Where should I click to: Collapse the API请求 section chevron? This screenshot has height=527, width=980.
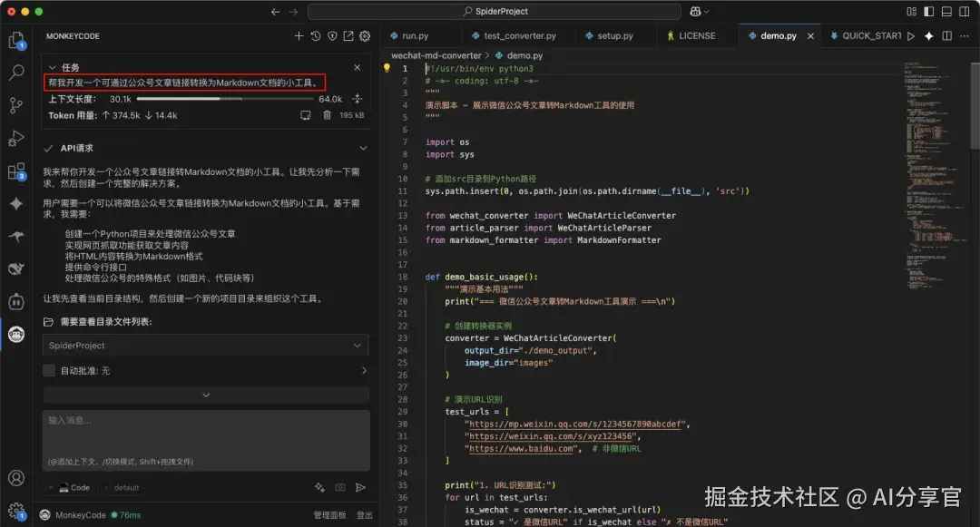pyautogui.click(x=363, y=148)
